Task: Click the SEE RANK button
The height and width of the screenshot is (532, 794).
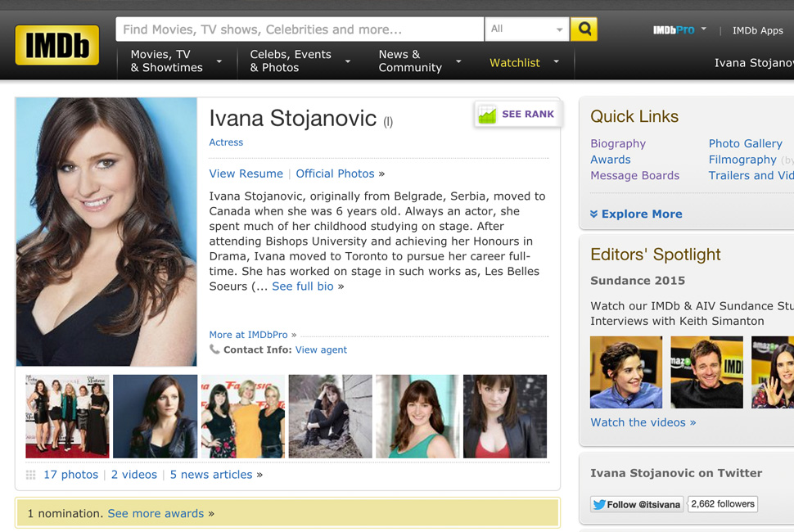Action: [518, 115]
